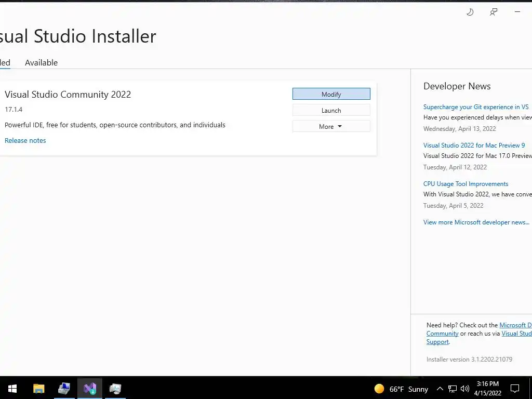Switch to the Installed tab
The height and width of the screenshot is (399, 532).
coord(5,63)
